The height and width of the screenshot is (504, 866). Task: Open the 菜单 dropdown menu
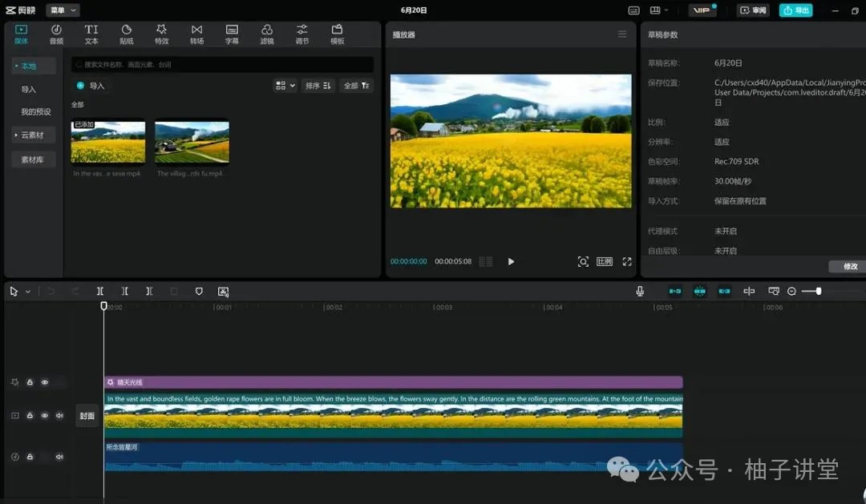click(63, 10)
